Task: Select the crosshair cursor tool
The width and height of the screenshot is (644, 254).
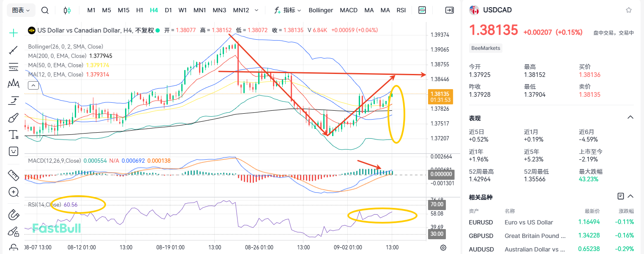Action: 14,33
